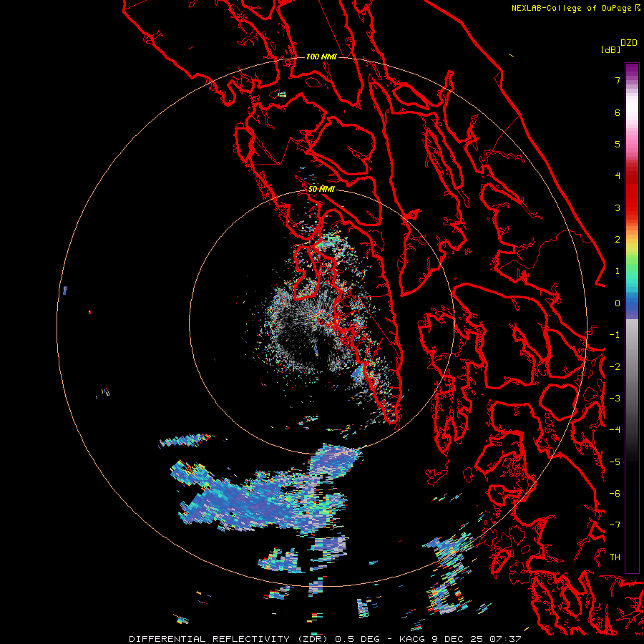Click the DIFFERENTIAL REFLECTIVITY caption words
The height and width of the screenshot is (644, 644).
click(209, 639)
